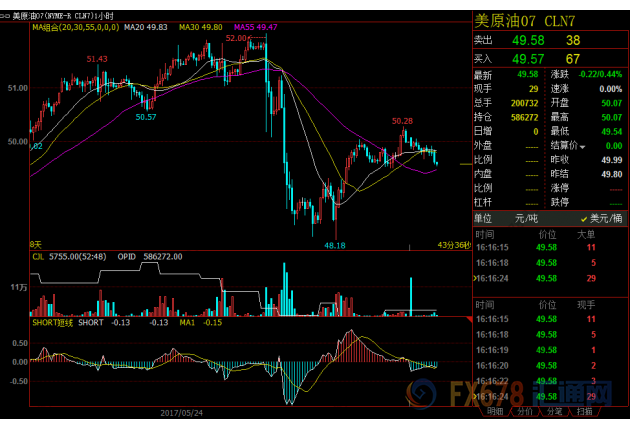Click the 8天 period label on chart

pos(35,244)
